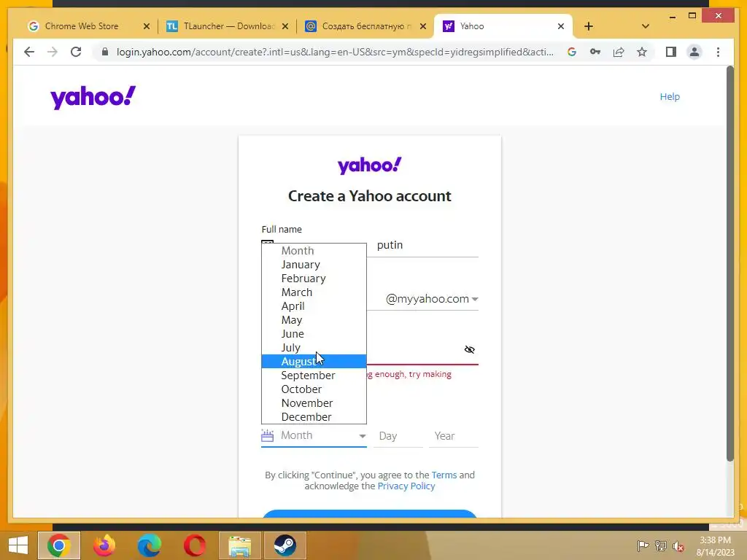Select November in the month list
The height and width of the screenshot is (560, 747).
click(314, 402)
